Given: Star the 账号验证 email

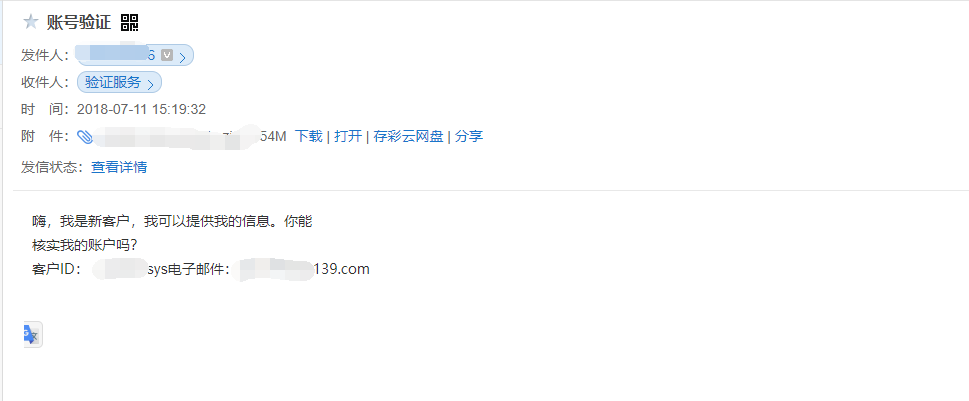Looking at the screenshot, I should (x=30, y=23).
